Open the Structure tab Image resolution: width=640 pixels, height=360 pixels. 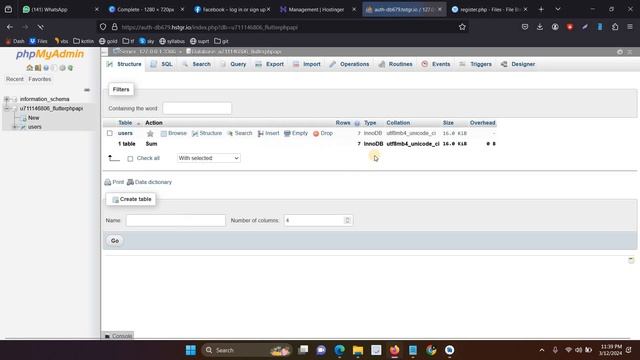[124, 64]
